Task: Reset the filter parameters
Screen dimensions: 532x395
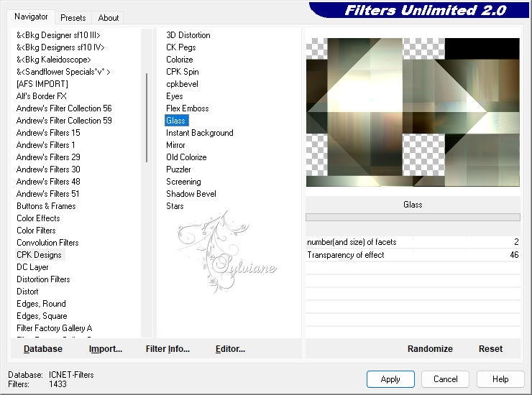Action: click(x=490, y=348)
